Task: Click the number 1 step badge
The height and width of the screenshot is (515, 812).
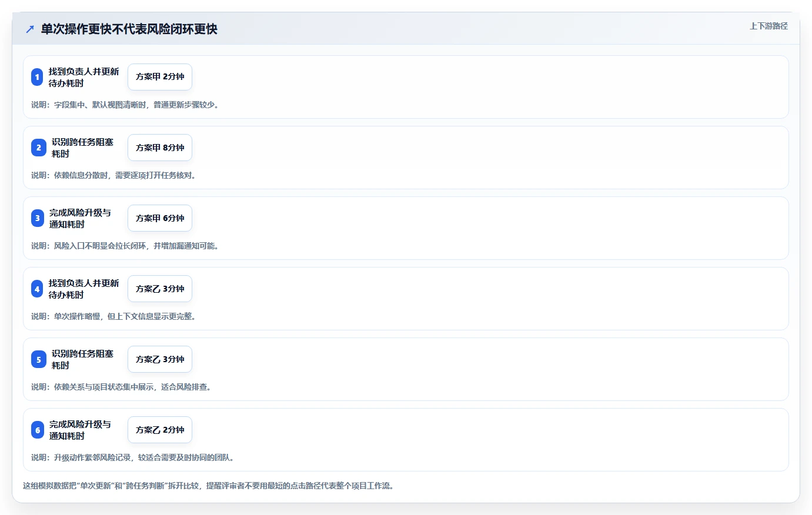Action: 37,77
